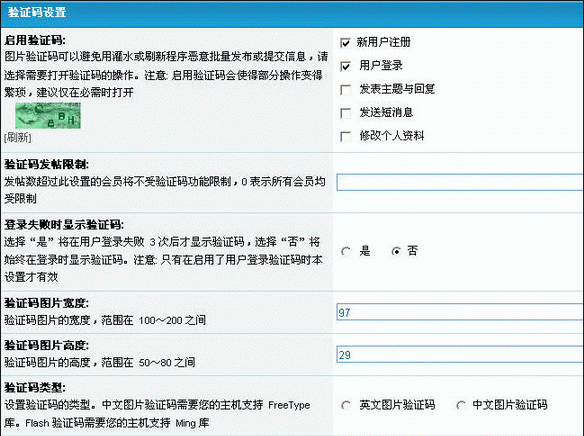
Task: Select the 是 radio button
Action: (x=346, y=252)
